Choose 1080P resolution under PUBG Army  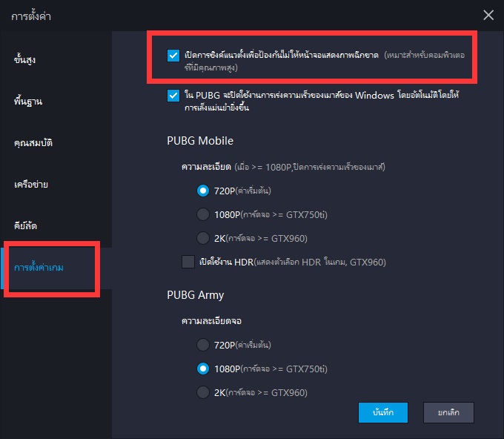(x=202, y=369)
